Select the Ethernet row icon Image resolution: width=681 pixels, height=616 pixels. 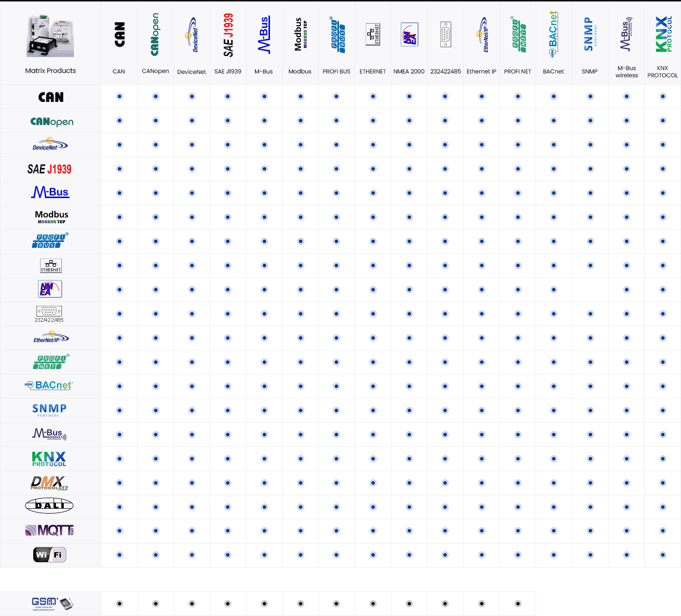(51, 266)
